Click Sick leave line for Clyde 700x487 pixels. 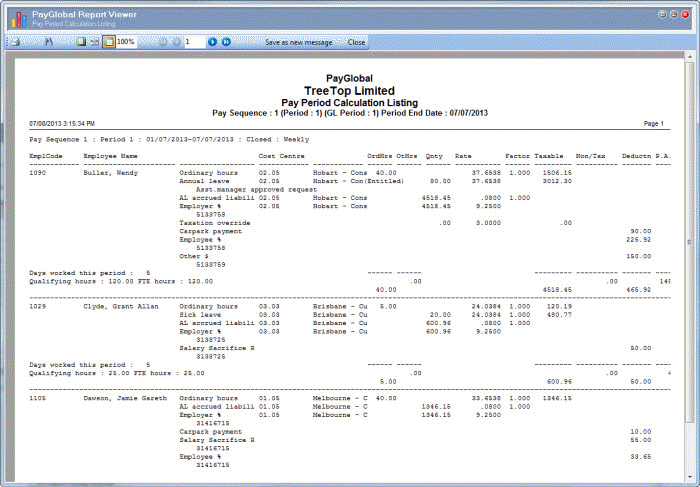(x=200, y=315)
